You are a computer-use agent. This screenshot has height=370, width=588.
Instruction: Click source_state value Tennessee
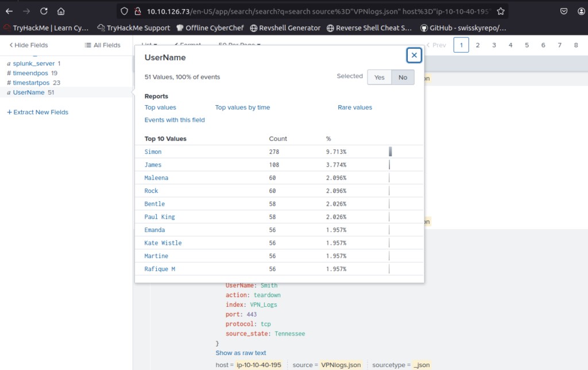(x=290, y=334)
